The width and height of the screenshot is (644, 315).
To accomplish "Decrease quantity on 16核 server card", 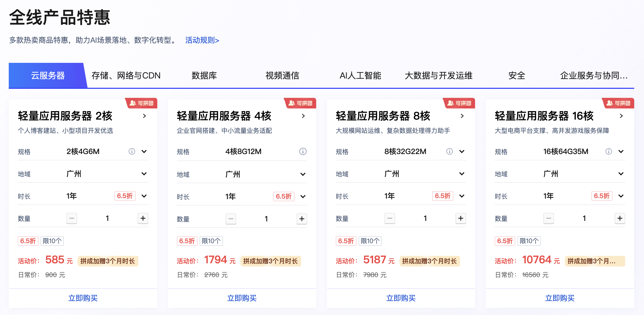I will click(549, 218).
